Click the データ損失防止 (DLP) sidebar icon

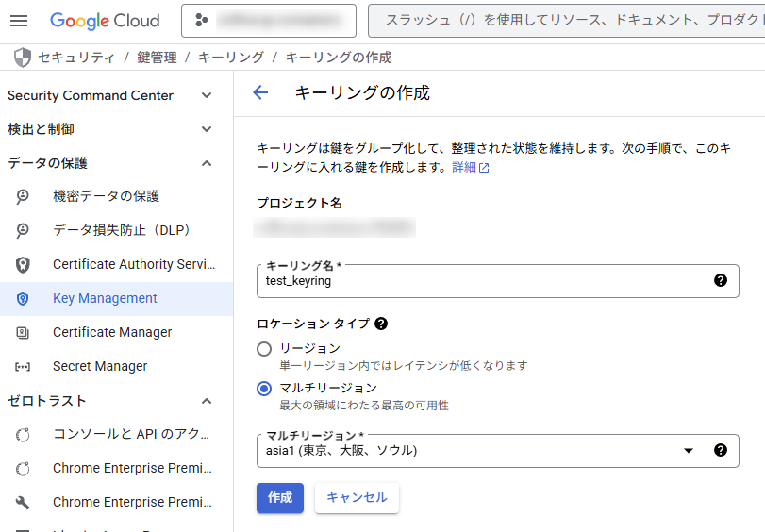pos(23,230)
